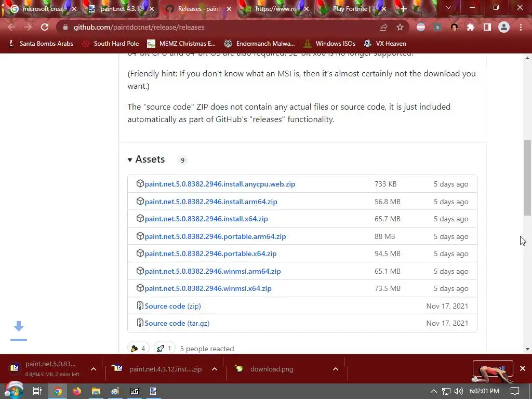This screenshot has width=532, height=399.
Task: Collapse the Assets section triangle
Action: [x=129, y=160]
